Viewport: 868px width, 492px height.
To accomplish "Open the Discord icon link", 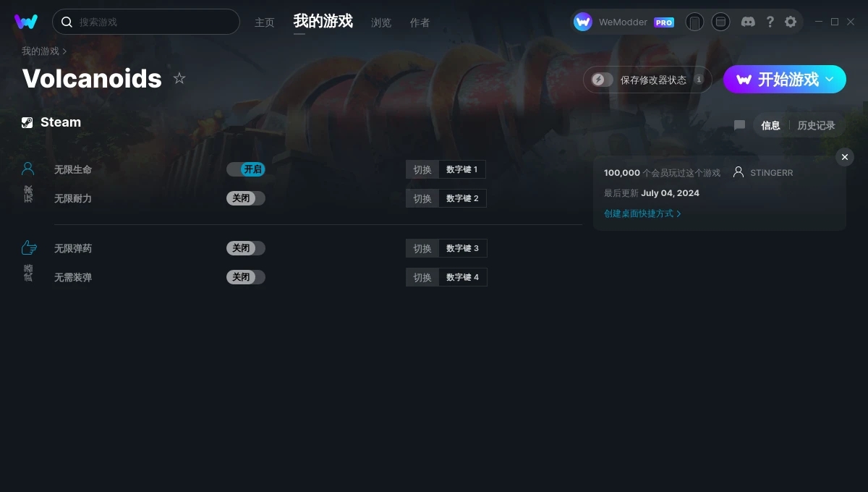I will click(748, 22).
